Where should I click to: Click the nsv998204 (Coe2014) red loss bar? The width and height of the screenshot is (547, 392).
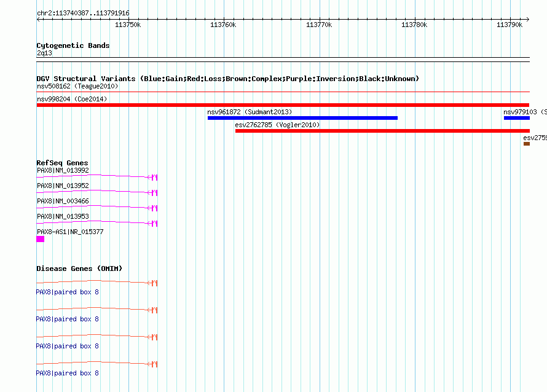[x=283, y=105]
